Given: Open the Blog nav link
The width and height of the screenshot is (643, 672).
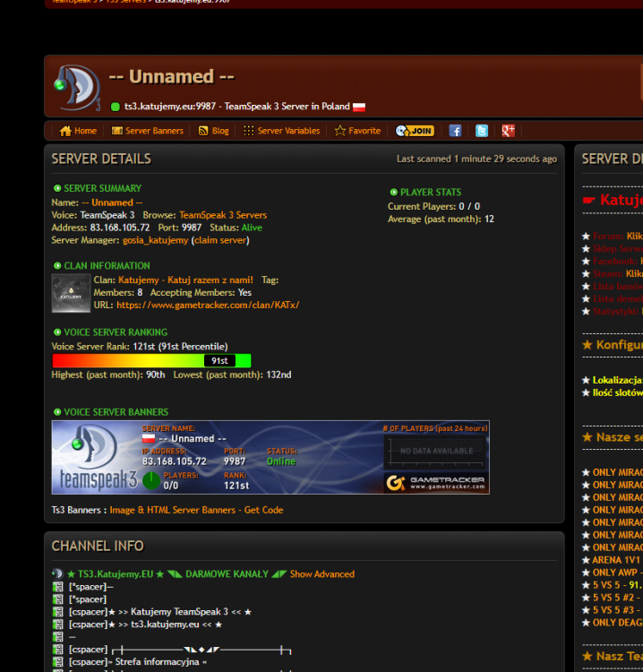Looking at the screenshot, I should click(x=220, y=131).
